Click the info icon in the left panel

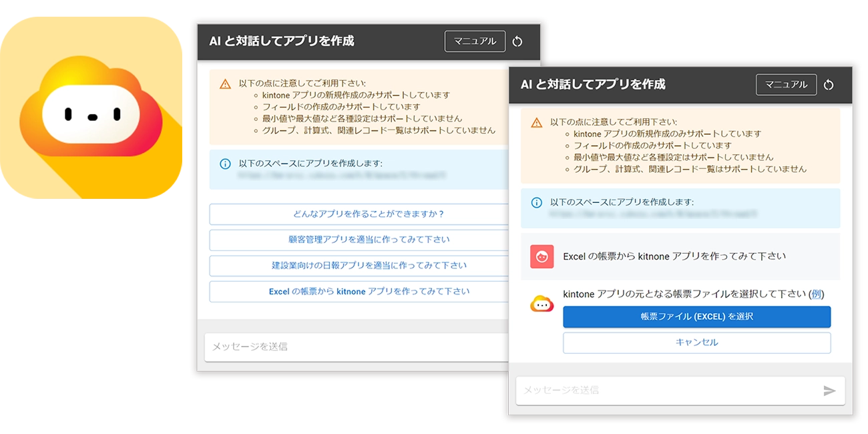pos(225,164)
